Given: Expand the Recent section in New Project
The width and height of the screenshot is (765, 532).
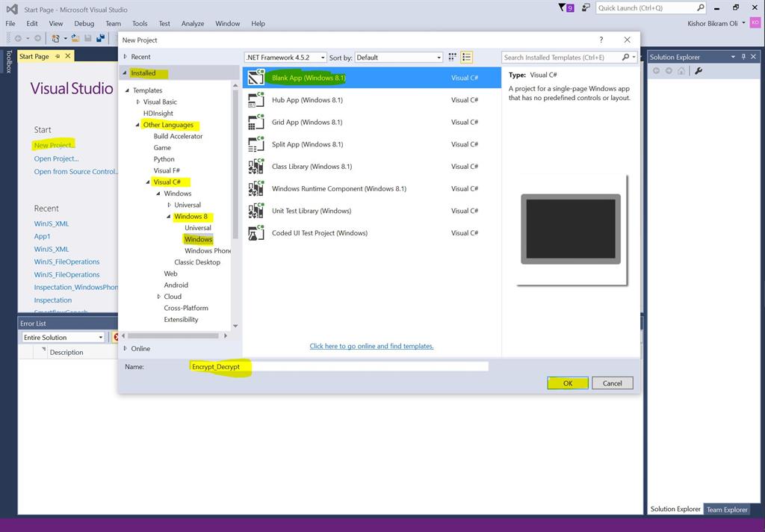Looking at the screenshot, I should coord(125,57).
